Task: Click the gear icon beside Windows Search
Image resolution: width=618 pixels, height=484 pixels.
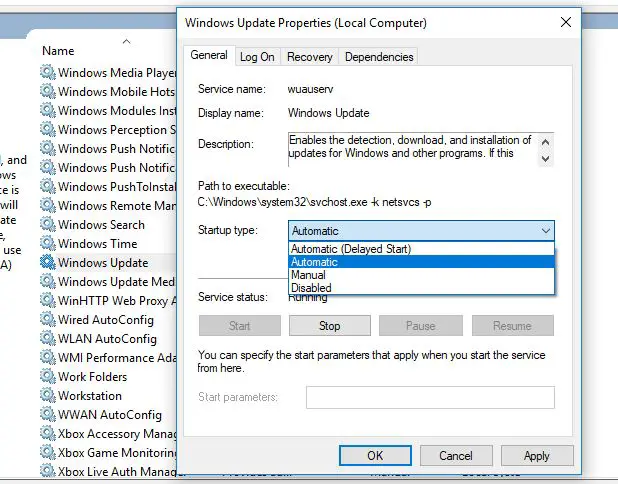Action: [48, 224]
